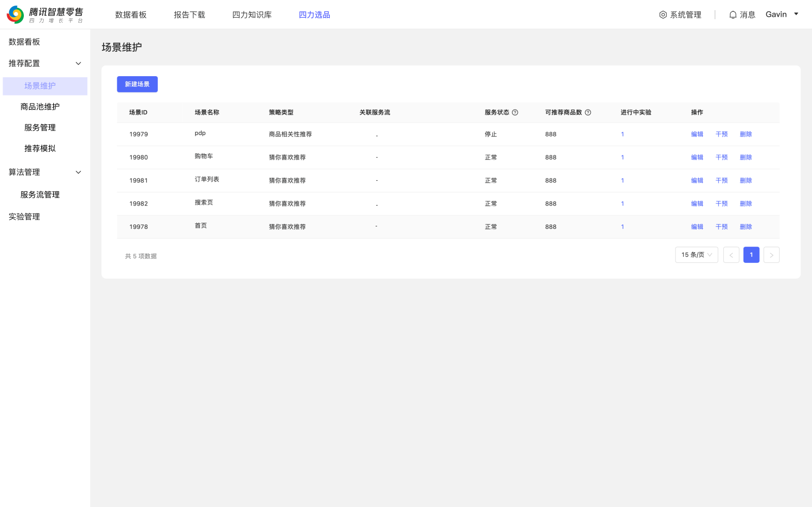Select 商品池维护 in the sidebar
Screen dimensions: 812x507
(40, 107)
